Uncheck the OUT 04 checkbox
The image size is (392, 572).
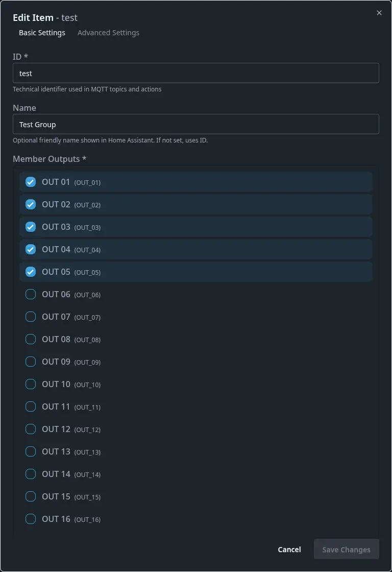(x=31, y=249)
